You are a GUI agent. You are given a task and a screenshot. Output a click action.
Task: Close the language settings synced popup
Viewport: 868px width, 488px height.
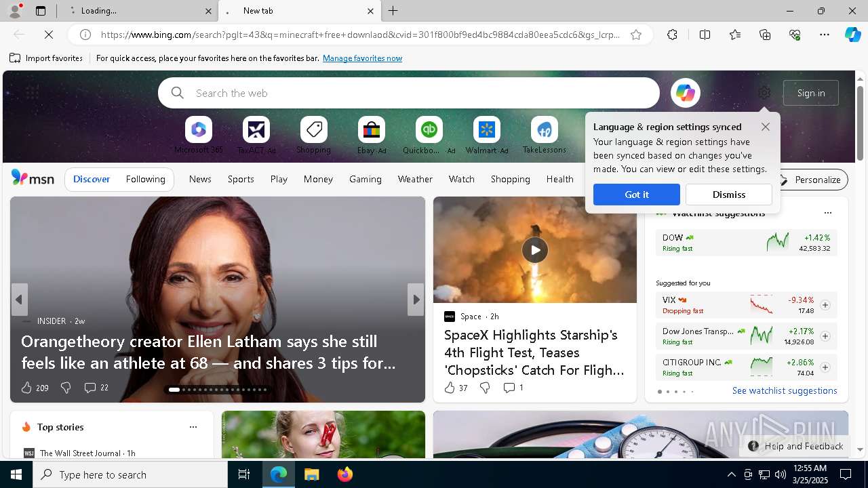pos(766,127)
